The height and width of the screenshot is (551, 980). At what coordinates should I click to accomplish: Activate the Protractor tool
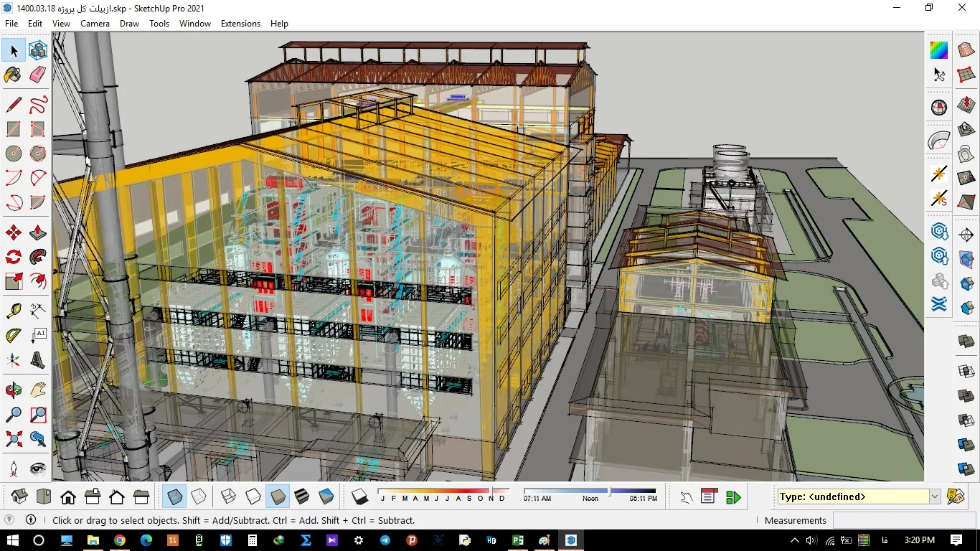pyautogui.click(x=13, y=335)
